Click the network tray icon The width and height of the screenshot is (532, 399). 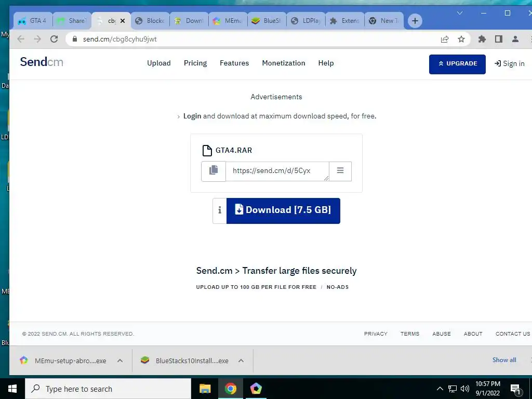coord(453,389)
